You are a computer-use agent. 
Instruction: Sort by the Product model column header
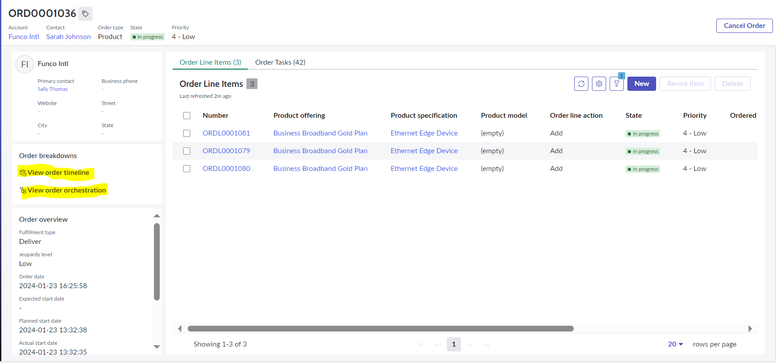tap(504, 115)
